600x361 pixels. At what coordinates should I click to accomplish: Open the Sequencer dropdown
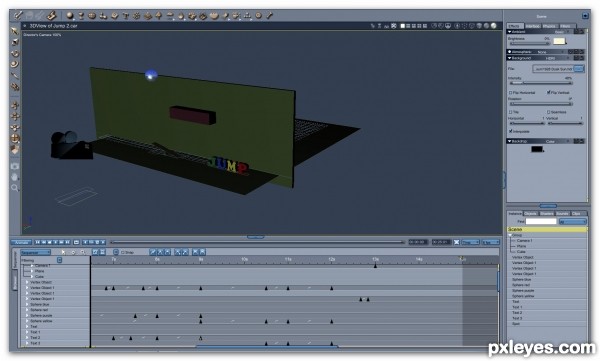point(36,252)
